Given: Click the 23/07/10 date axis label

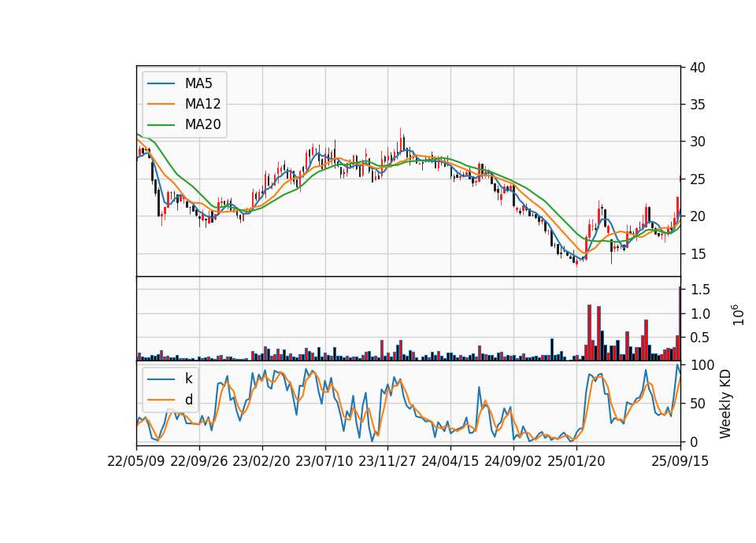Looking at the screenshot, I should pos(324,461).
